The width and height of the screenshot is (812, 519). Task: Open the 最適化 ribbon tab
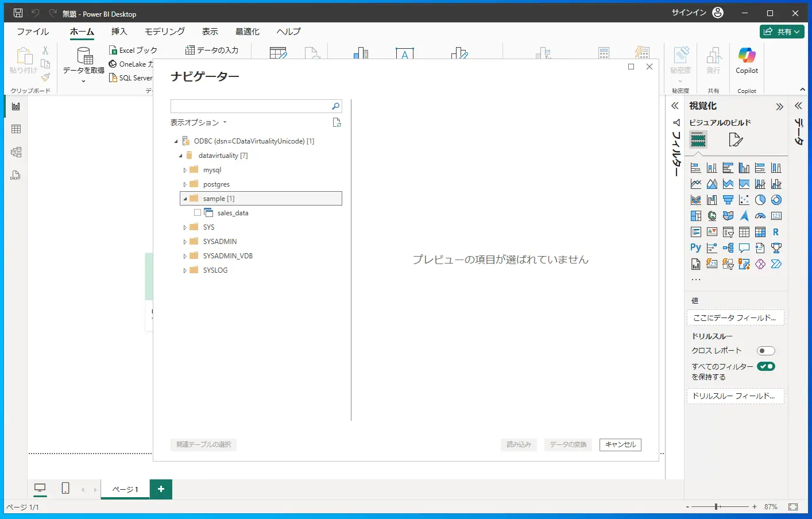click(x=248, y=32)
